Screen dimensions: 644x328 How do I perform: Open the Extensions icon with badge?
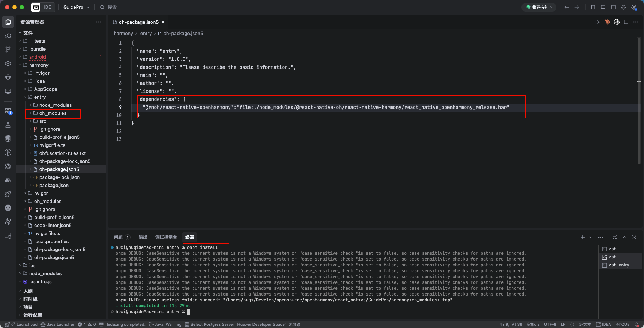[8, 111]
